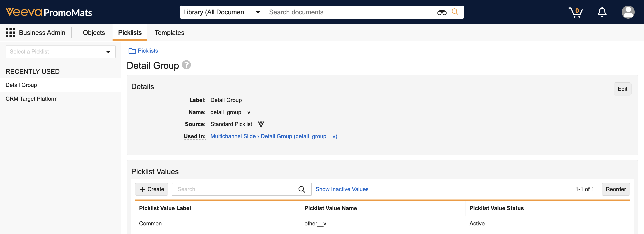Click the Reorder button
The width and height of the screenshot is (644, 234).
click(615, 189)
